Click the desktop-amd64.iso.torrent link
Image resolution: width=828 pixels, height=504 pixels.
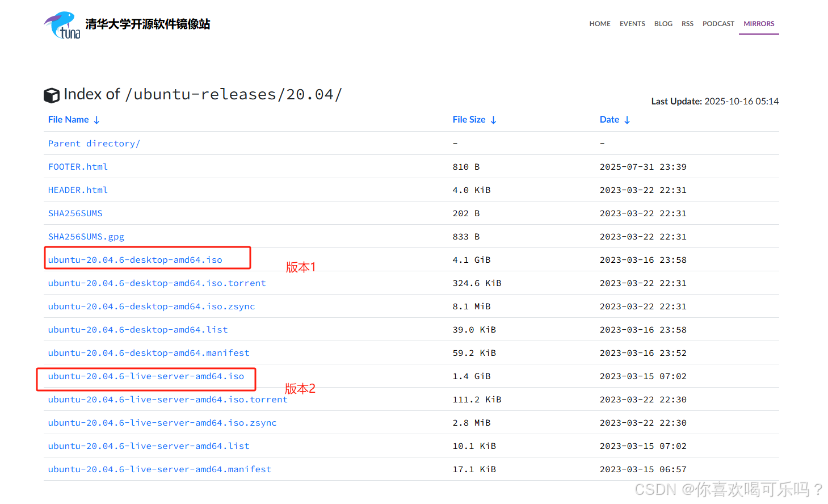(x=157, y=283)
